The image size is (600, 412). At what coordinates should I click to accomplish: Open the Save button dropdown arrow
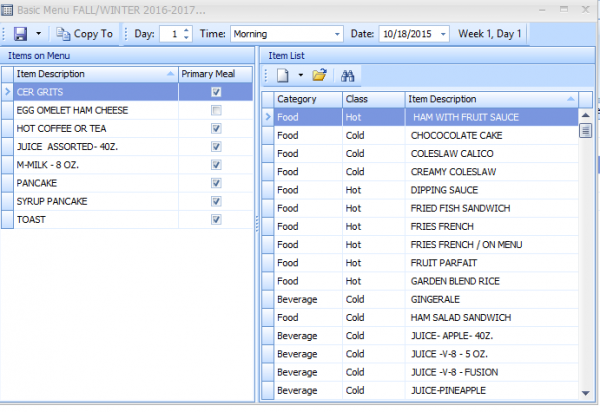coord(38,34)
